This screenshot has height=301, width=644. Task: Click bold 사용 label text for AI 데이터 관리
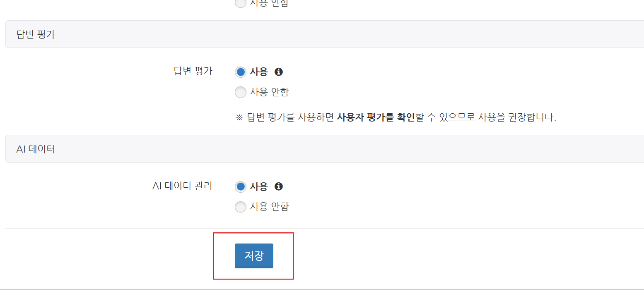[x=259, y=186]
